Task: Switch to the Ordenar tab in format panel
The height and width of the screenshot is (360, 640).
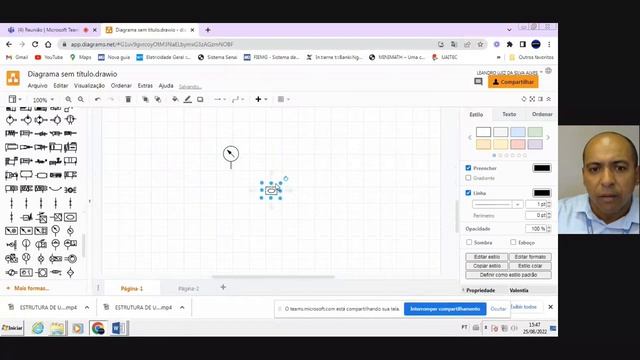Action: pos(542,114)
